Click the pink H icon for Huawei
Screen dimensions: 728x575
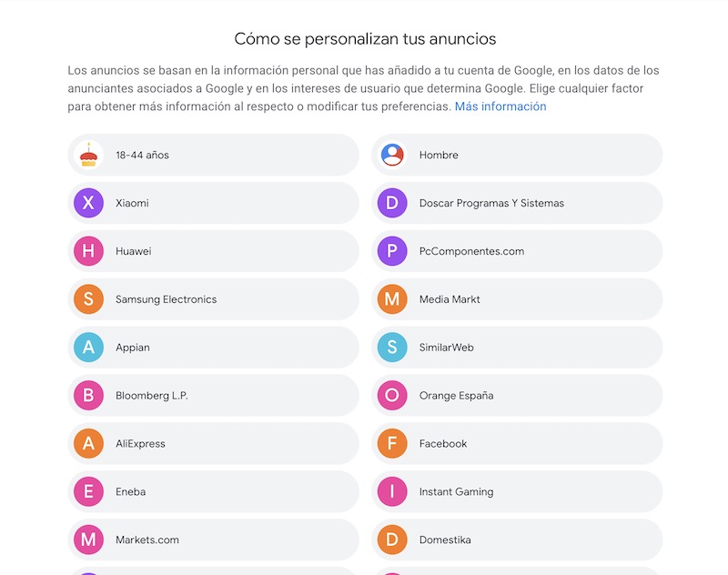tap(88, 251)
